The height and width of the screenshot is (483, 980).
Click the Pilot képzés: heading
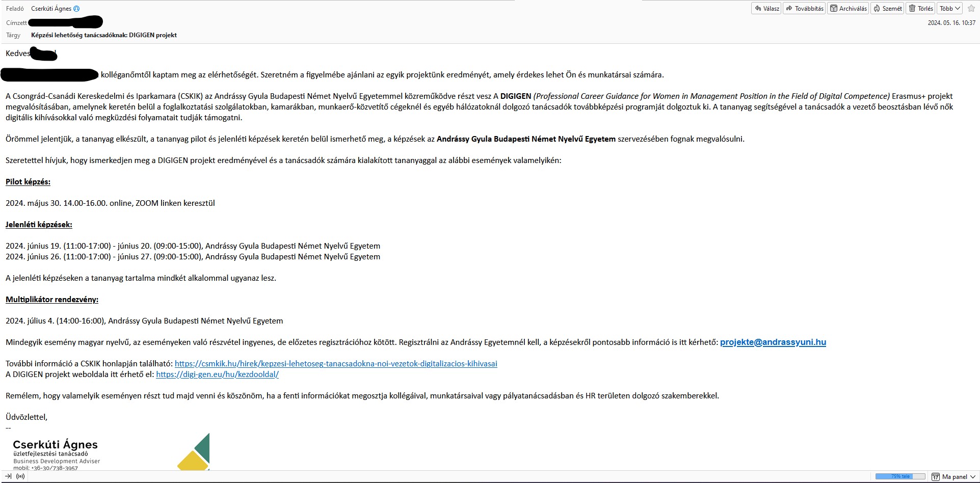pyautogui.click(x=28, y=182)
